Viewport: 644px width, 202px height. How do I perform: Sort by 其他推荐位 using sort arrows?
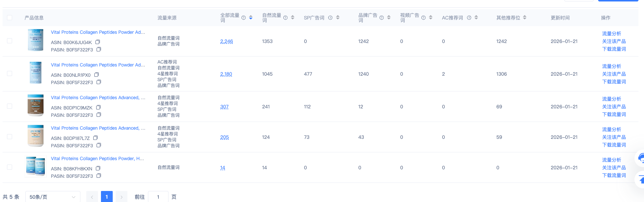525,18
